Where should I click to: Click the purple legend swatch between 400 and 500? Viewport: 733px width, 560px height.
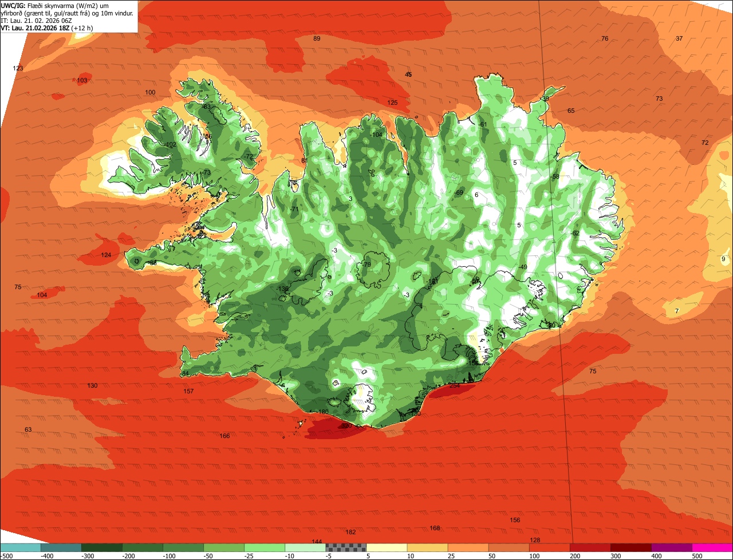click(672, 547)
